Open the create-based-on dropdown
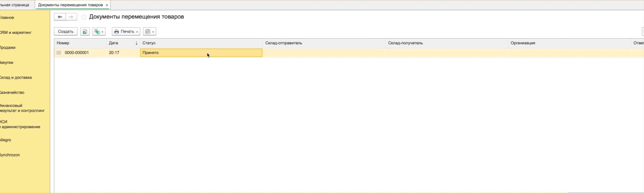The image size is (644, 193). [99, 32]
